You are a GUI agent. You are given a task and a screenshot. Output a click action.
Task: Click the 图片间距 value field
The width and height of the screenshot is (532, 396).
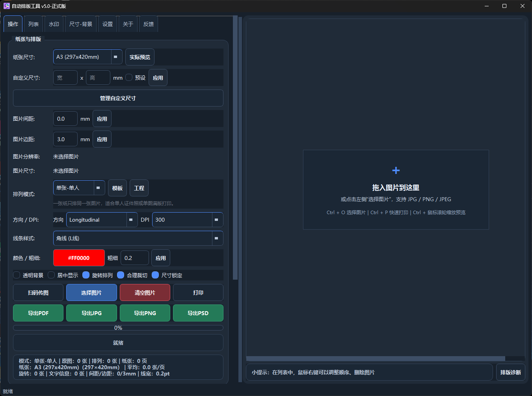point(65,119)
